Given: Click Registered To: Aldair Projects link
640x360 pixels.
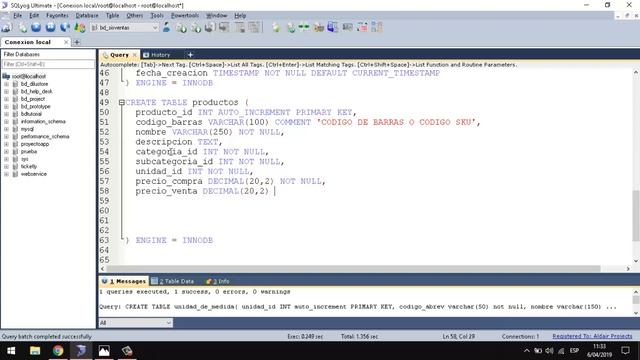Looking at the screenshot, I should tap(592, 336).
